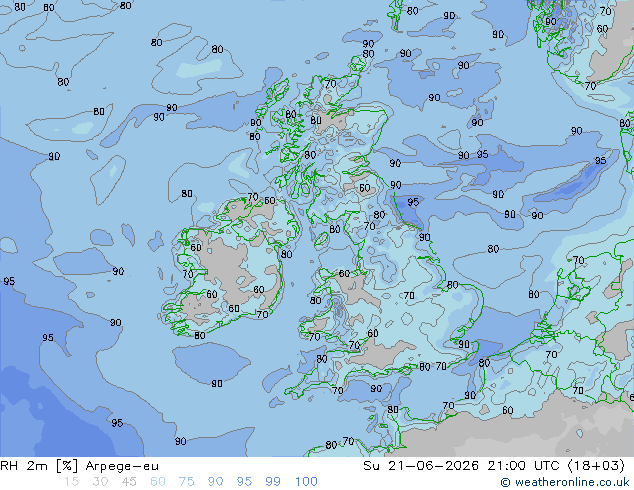Click the "RH 2m [%] Arpege-eu" map title
The height and width of the screenshot is (490, 634).
[79, 466]
